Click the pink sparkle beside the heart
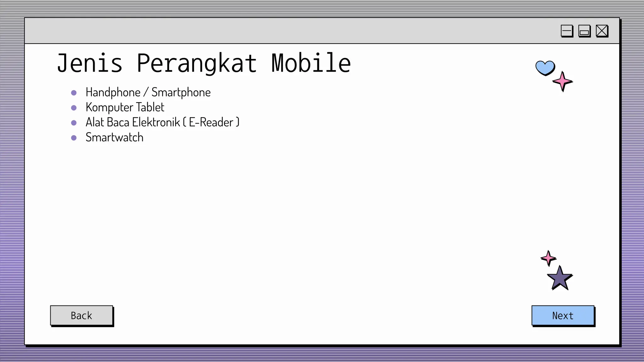Viewport: 644px width, 362px height. point(563,81)
